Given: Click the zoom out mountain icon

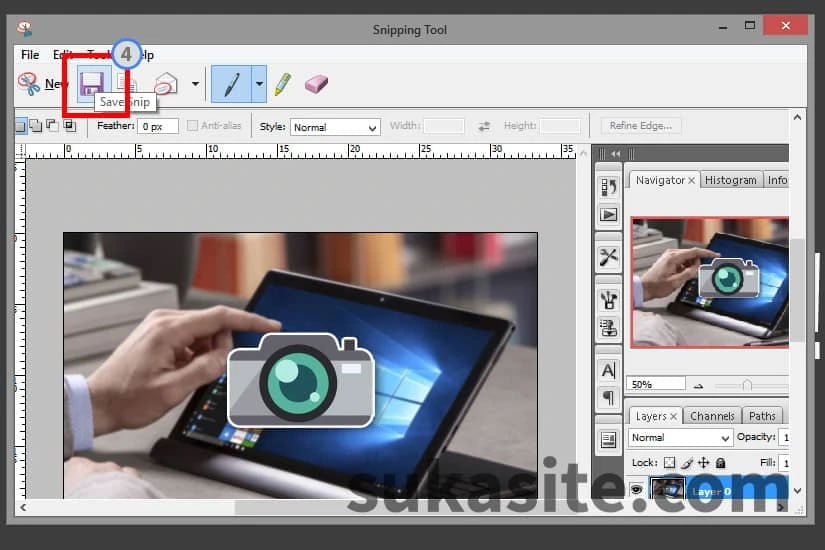Looking at the screenshot, I should [698, 386].
